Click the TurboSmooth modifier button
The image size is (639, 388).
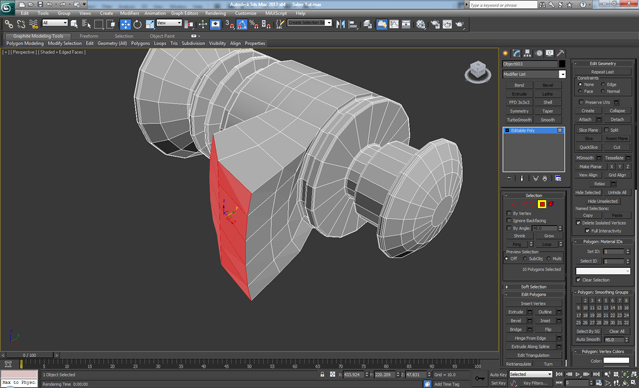(x=519, y=120)
